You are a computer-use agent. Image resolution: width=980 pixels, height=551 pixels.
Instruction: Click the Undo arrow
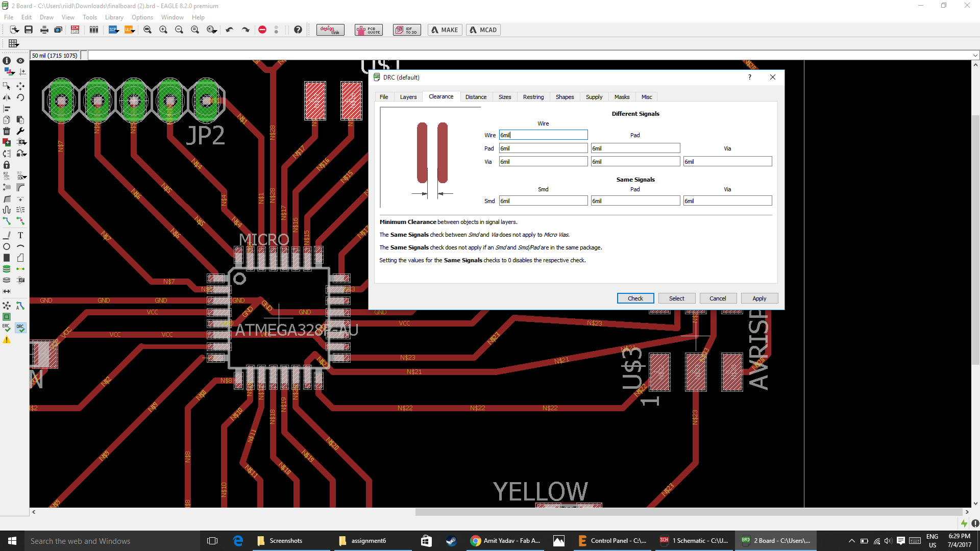[x=230, y=30]
